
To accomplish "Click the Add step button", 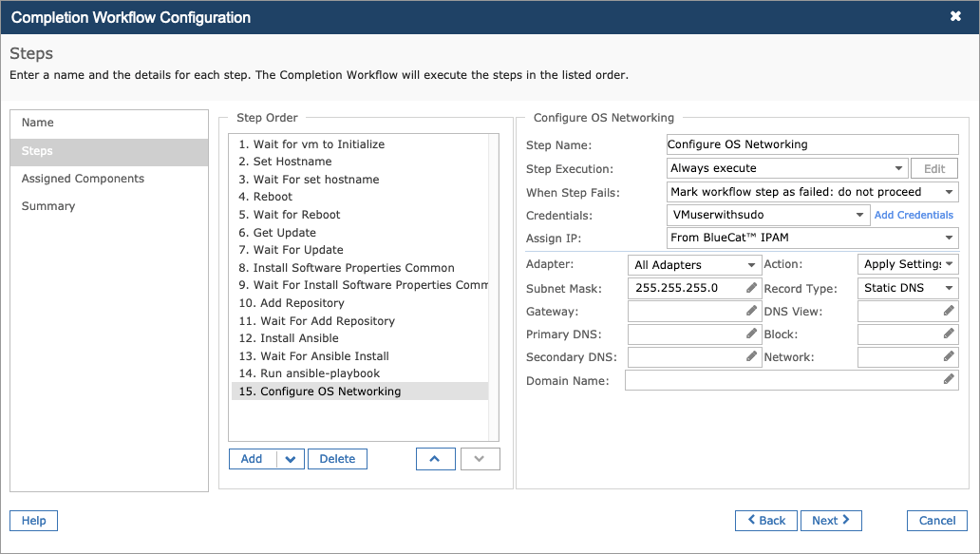I will point(253,459).
